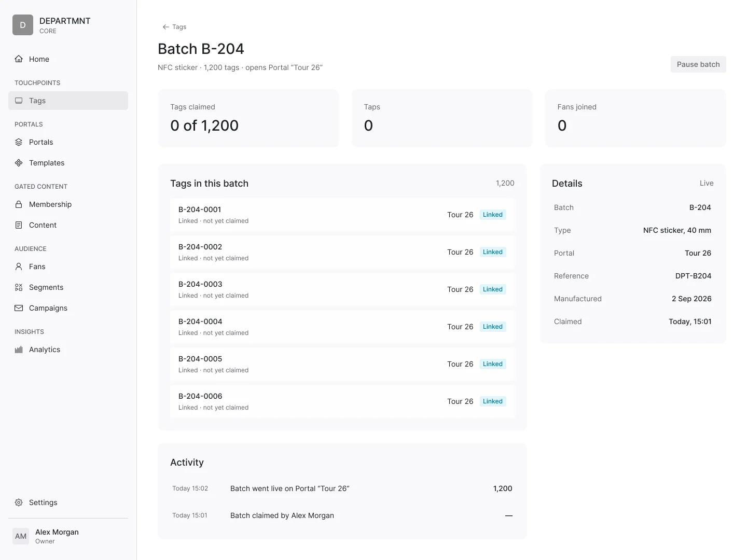Click the Content document icon
The height and width of the screenshot is (560, 747).
(x=19, y=225)
